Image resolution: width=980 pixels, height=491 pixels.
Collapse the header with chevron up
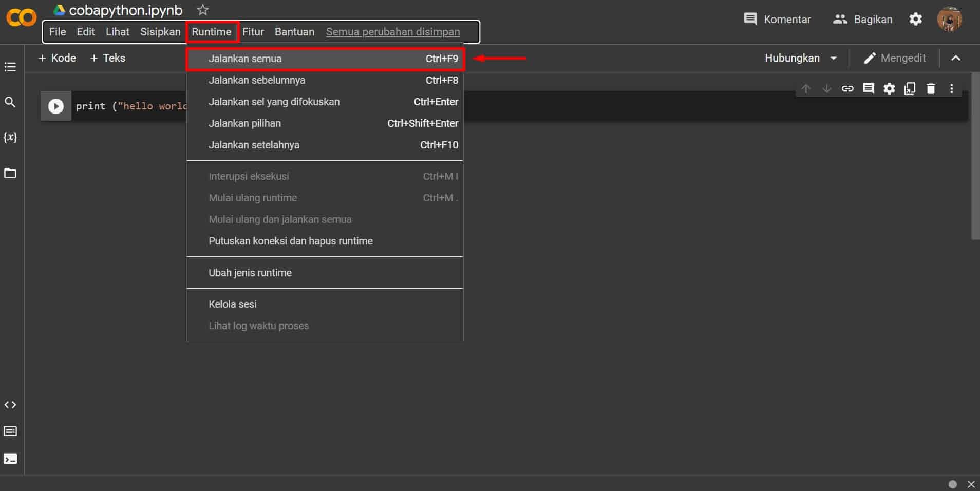[955, 58]
